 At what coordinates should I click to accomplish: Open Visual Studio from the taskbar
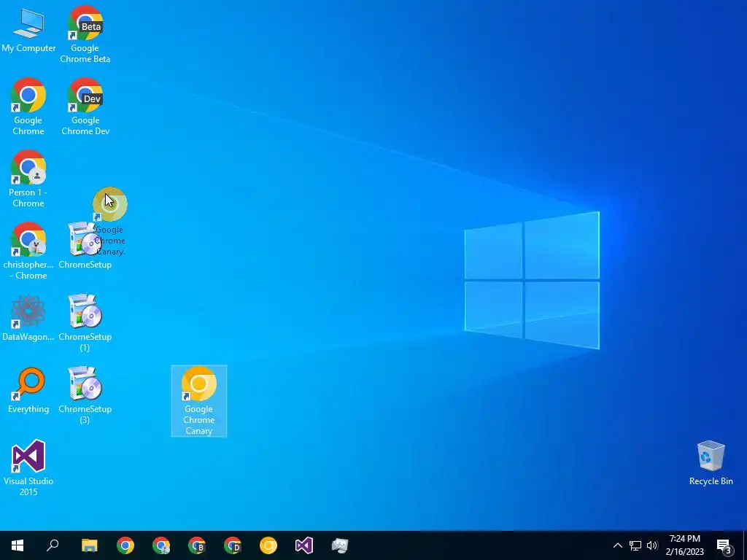coord(304,545)
